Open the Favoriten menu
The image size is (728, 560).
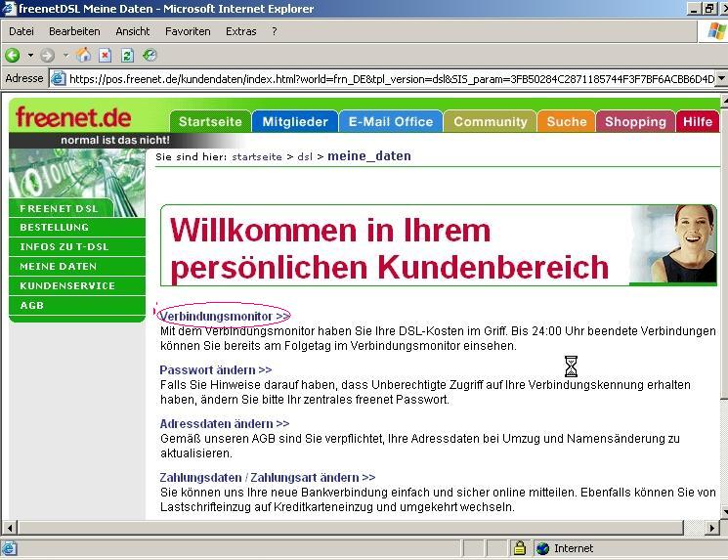click(188, 31)
